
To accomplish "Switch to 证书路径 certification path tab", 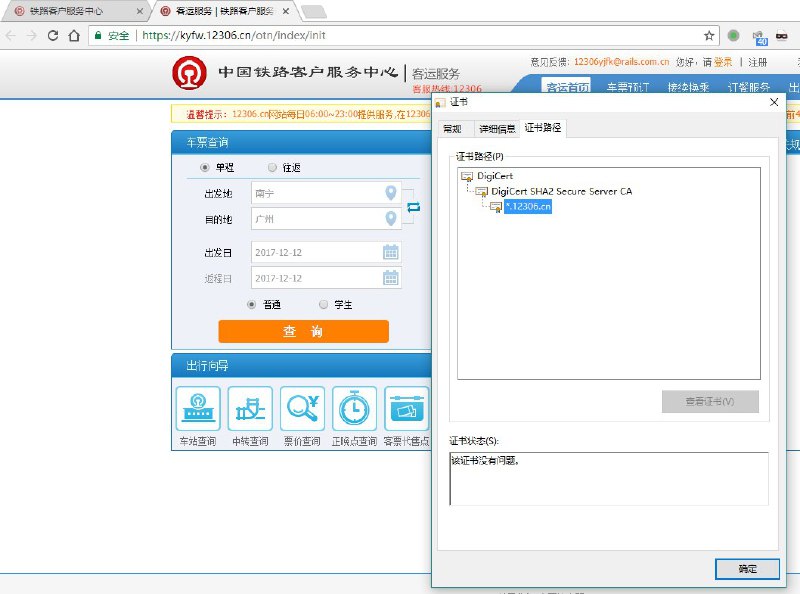I will pyautogui.click(x=543, y=128).
